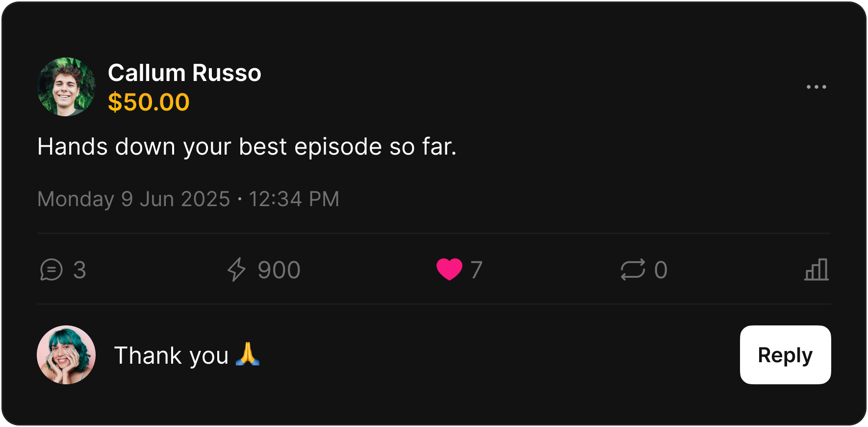The height and width of the screenshot is (427, 868).
Task: Select the word "Monday" in the post date
Action: pyautogui.click(x=76, y=199)
